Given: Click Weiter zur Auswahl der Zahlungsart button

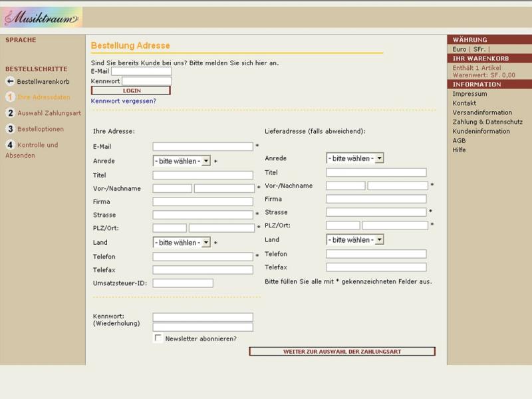Looking at the screenshot, I should point(342,352).
